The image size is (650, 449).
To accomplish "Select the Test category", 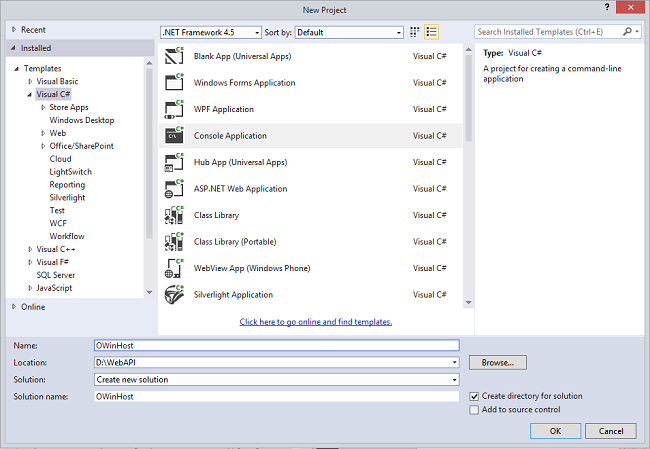I will 57,210.
